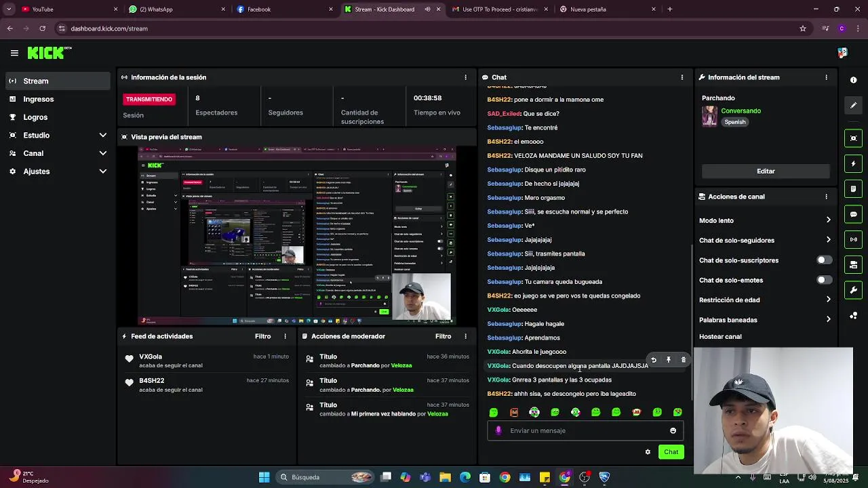Image resolution: width=868 pixels, height=488 pixels.
Task: Click the Spanish language tag
Action: click(734, 122)
